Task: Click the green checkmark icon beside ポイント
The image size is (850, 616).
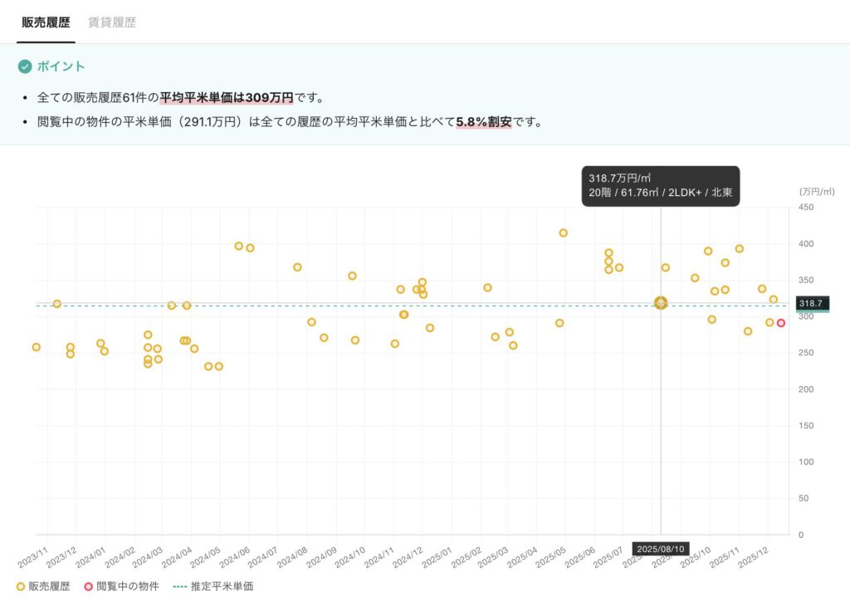Action: pyautogui.click(x=25, y=66)
